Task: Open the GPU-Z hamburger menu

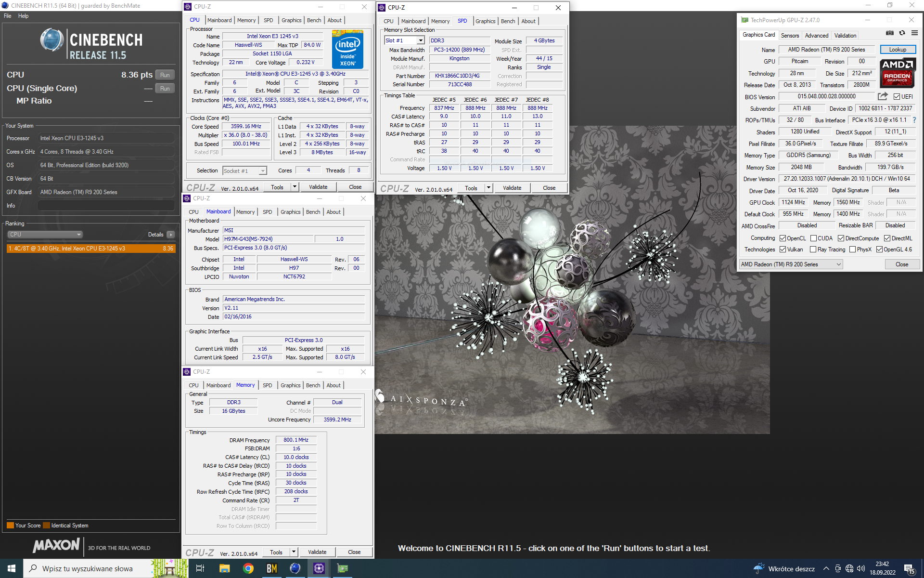Action: pyautogui.click(x=914, y=33)
